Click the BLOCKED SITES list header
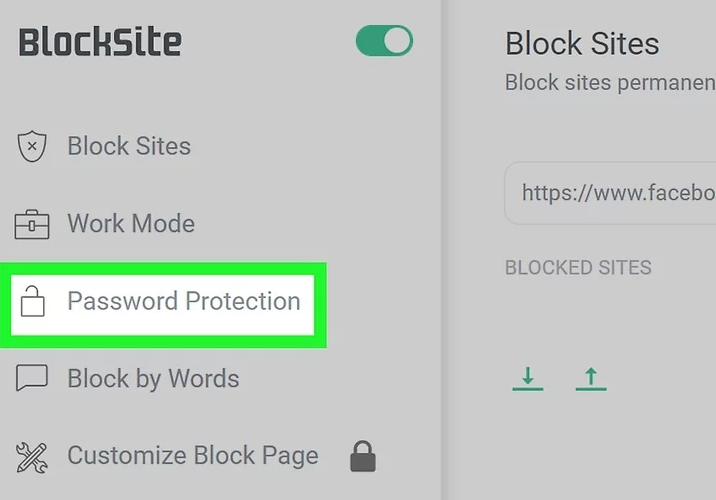Screen dimensions: 716x500 (578, 268)
